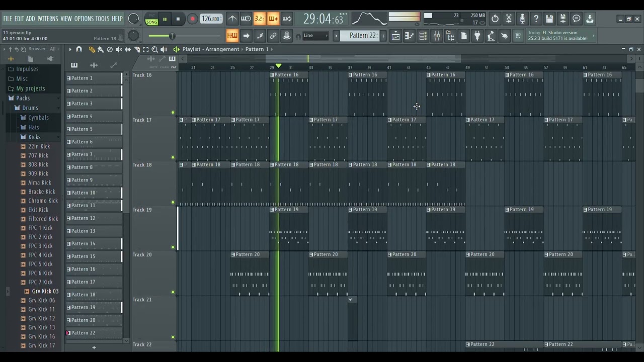
Task: Open the FILE menu
Action: pos(8,19)
